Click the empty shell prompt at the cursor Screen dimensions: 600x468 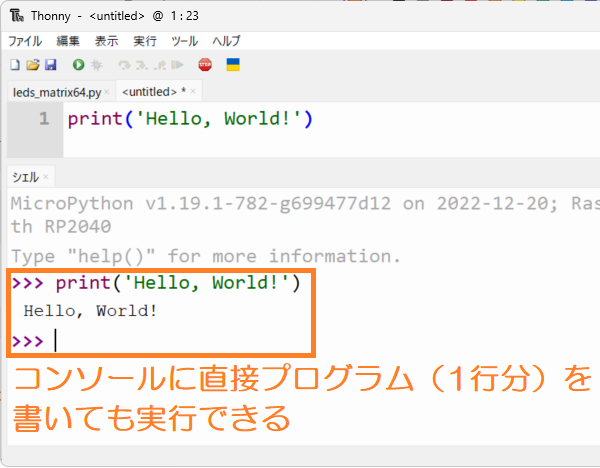pyautogui.click(x=56, y=340)
